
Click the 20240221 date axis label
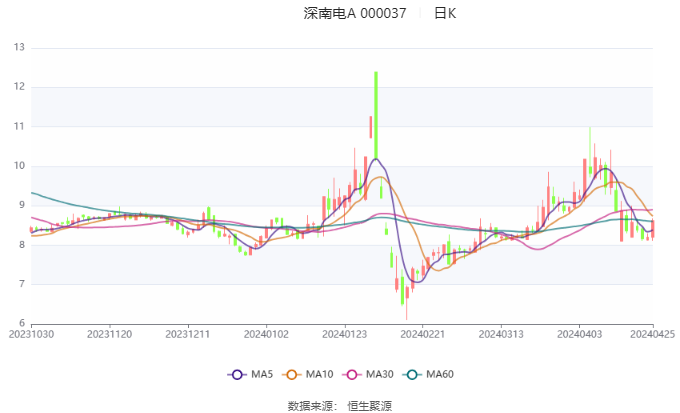[x=423, y=334]
